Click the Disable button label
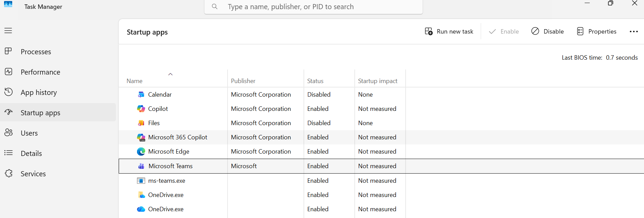The height and width of the screenshot is (218, 644). click(553, 32)
